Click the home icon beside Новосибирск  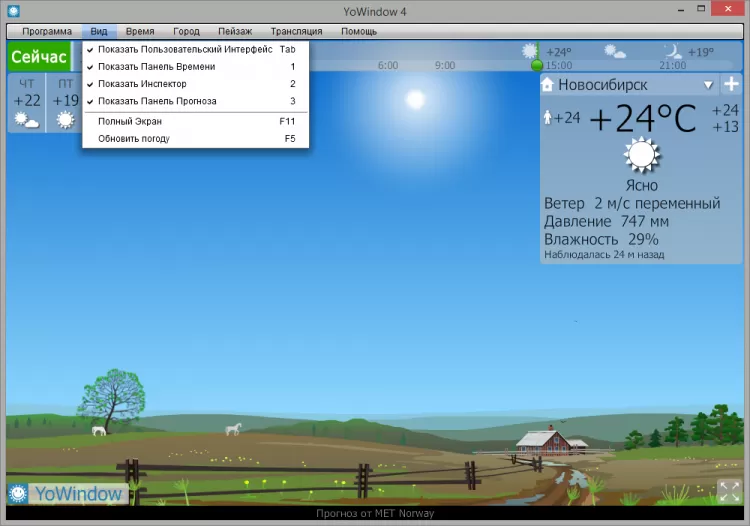pyautogui.click(x=547, y=85)
